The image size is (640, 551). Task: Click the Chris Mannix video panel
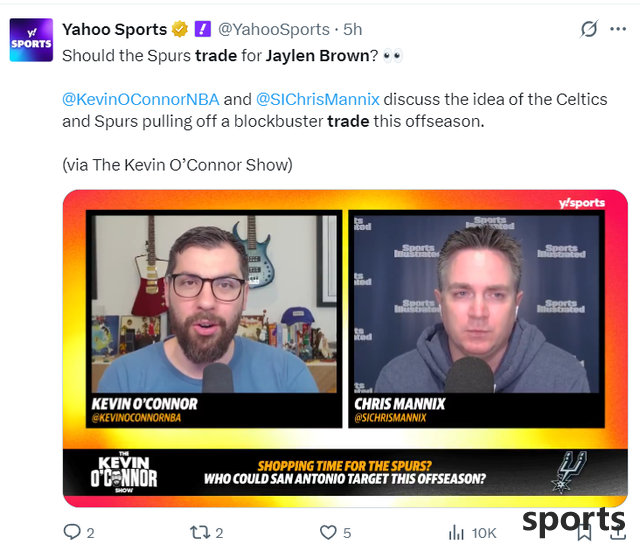coord(476,319)
